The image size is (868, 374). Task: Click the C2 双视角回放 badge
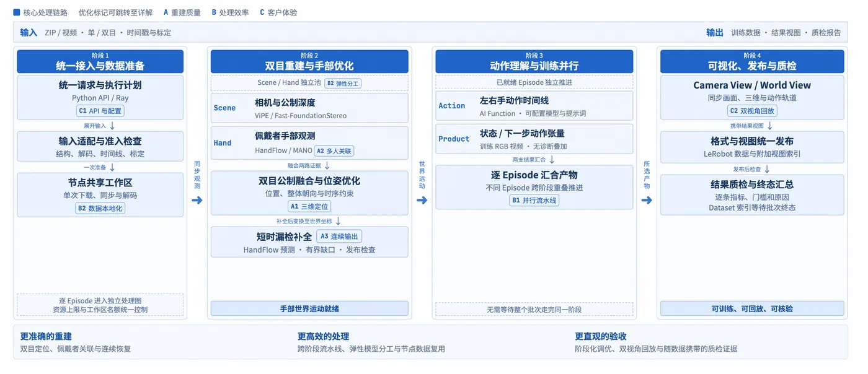click(x=752, y=111)
